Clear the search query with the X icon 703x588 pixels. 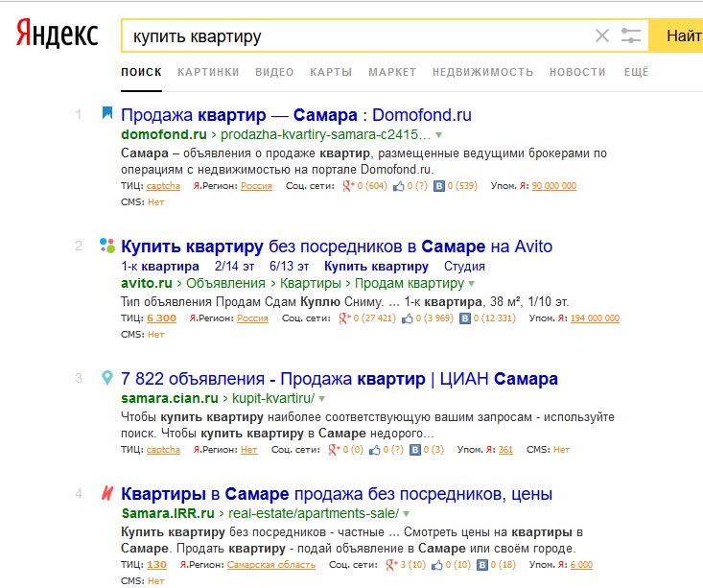(602, 36)
